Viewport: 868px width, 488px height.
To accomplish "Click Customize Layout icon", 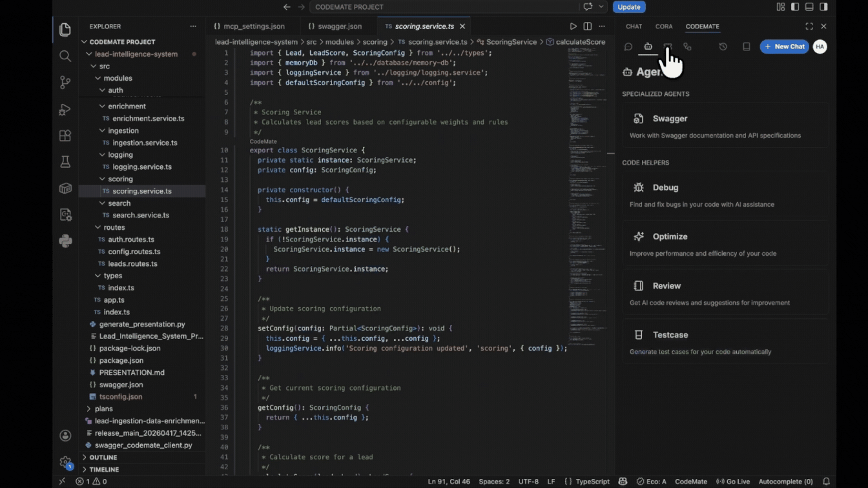I will [781, 7].
